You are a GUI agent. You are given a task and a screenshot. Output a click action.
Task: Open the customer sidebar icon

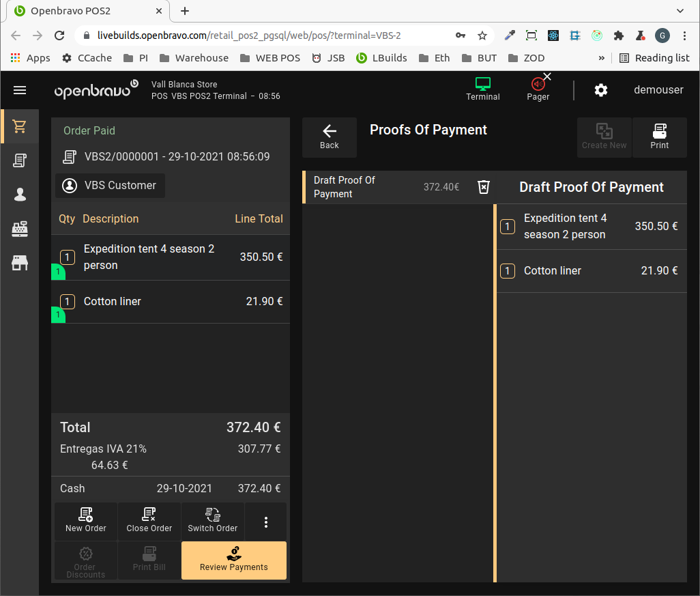pyautogui.click(x=20, y=195)
